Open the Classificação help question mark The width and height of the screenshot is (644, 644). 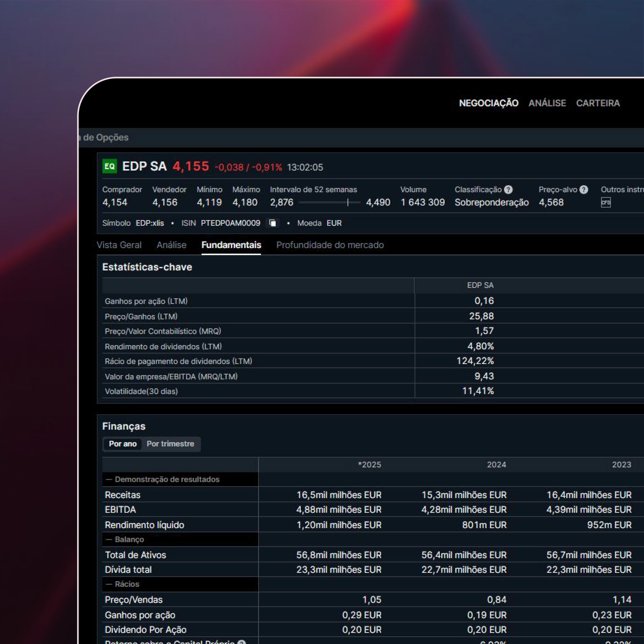(x=508, y=190)
